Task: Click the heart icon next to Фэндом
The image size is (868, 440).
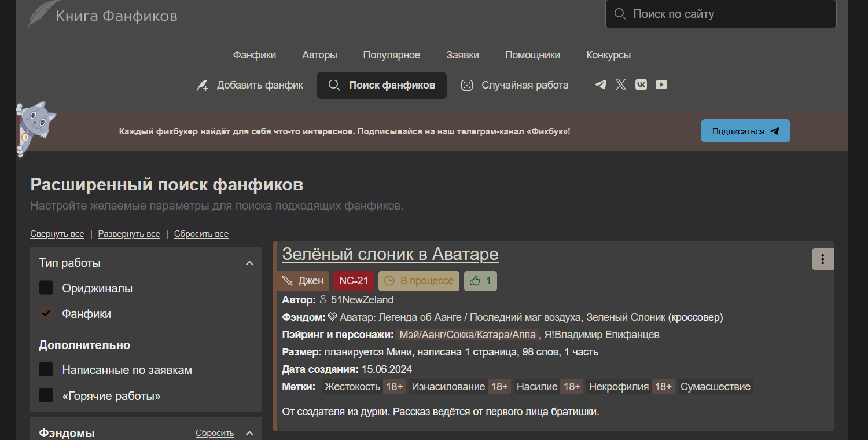Action: 333,317
